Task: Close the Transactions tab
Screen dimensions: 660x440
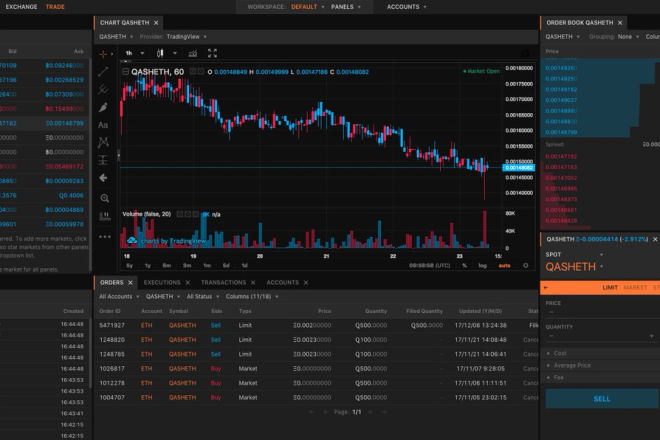Action: pyautogui.click(x=253, y=283)
